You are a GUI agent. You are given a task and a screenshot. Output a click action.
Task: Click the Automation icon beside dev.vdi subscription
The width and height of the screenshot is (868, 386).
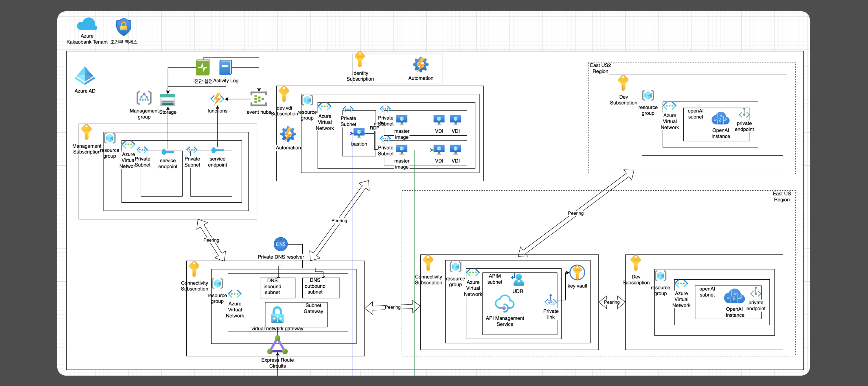click(x=288, y=134)
